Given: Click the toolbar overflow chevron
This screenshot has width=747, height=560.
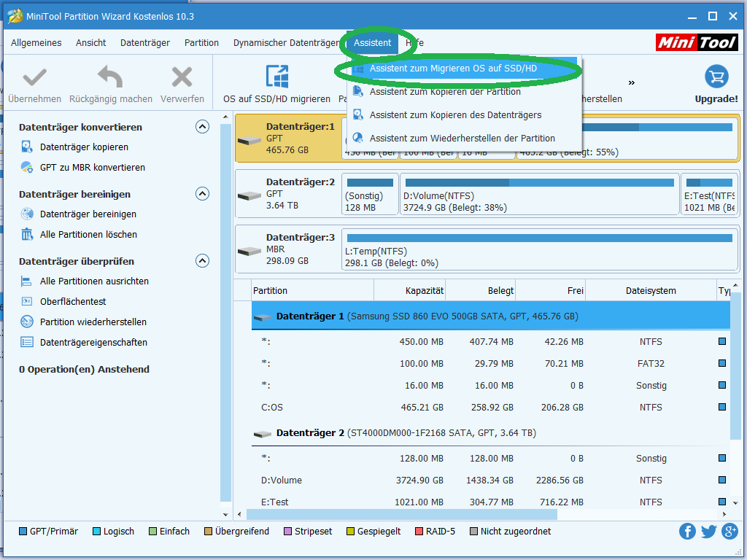Looking at the screenshot, I should point(632,82).
